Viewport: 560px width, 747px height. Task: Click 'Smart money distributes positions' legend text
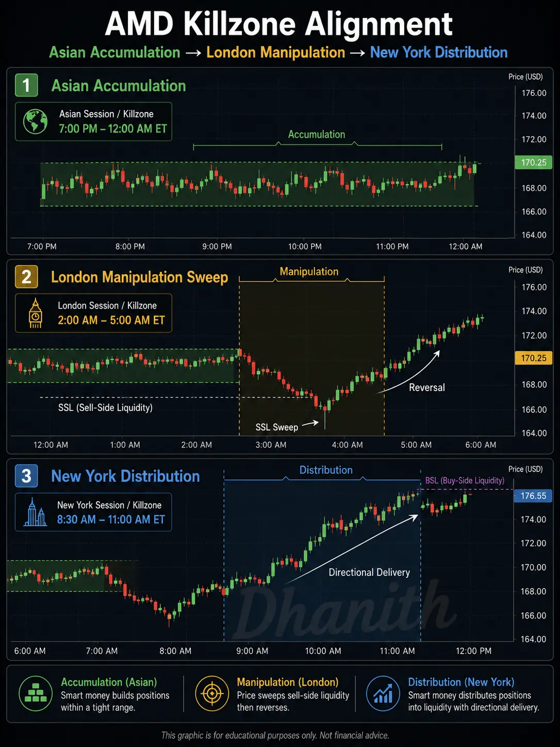click(469, 695)
